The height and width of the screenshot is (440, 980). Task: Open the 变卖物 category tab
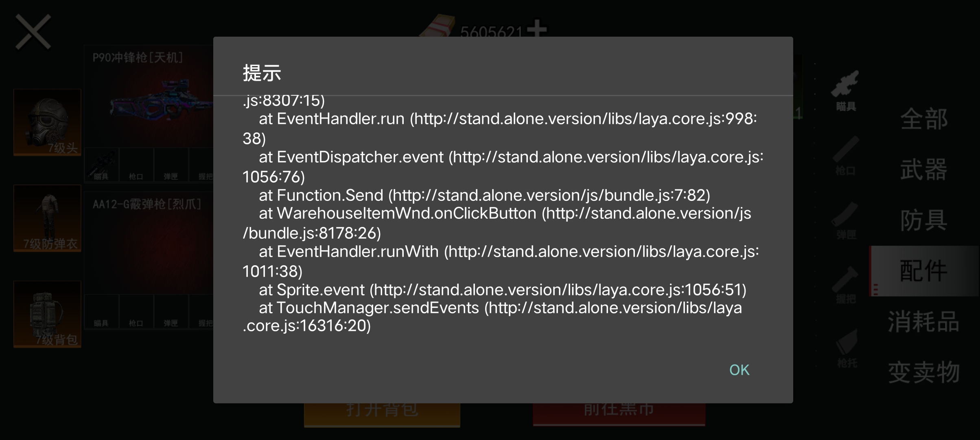(x=924, y=372)
